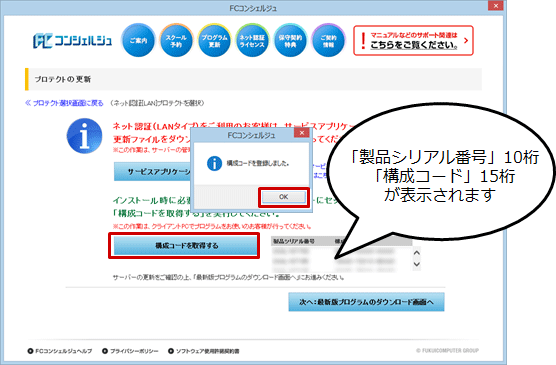The height and width of the screenshot is (365, 556).
Task: Open the FCコンシェルジュヘルプ footer link
Action: point(60,351)
